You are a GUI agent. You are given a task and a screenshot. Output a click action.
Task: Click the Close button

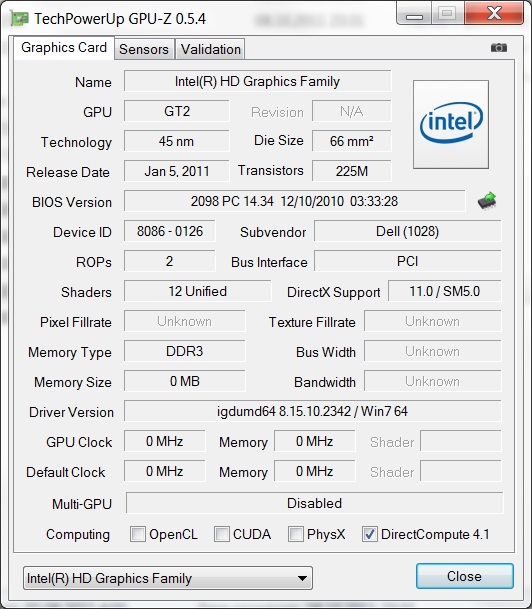464,576
